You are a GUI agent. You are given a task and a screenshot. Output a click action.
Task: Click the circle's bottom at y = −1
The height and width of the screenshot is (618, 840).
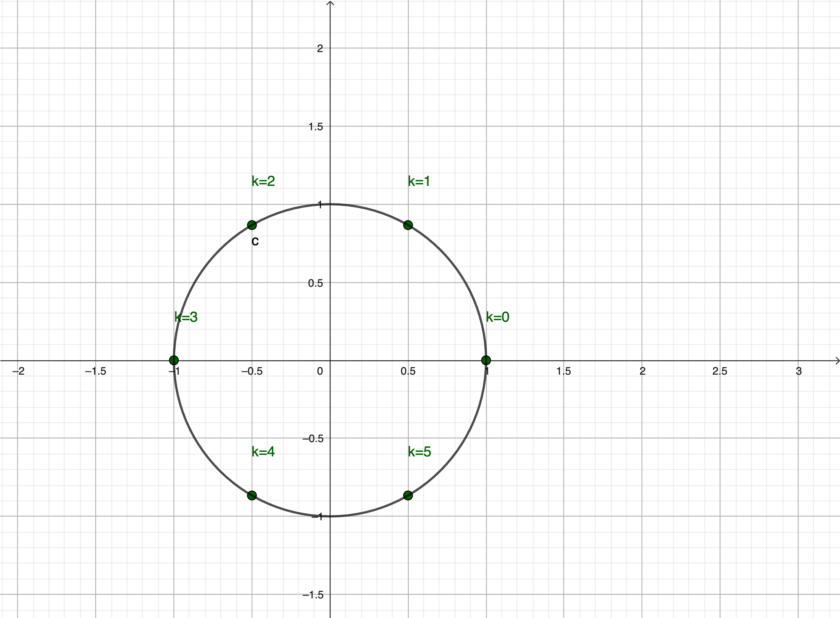click(330, 516)
